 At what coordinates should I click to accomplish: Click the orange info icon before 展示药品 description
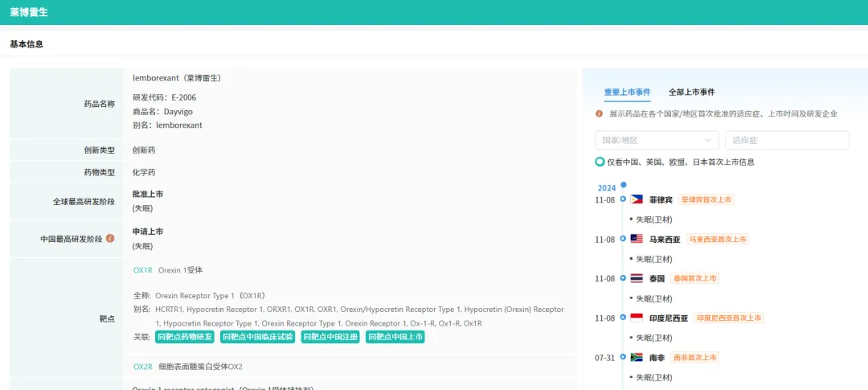tap(599, 113)
